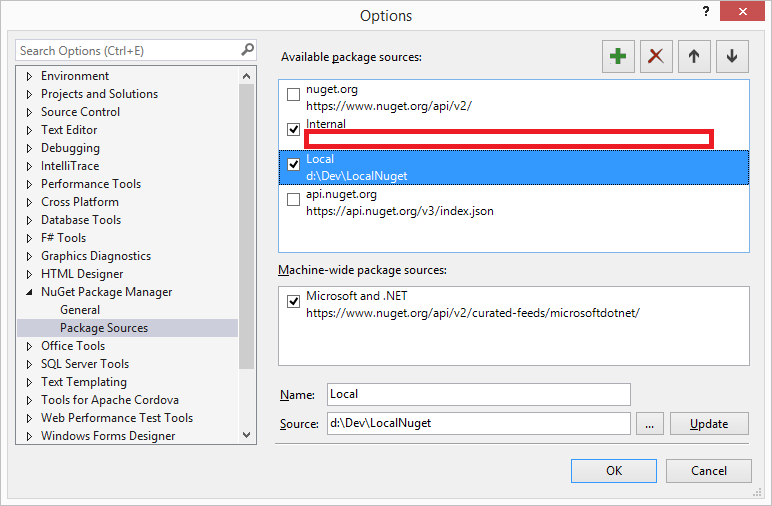Expand the Cross Platform node
772x506 pixels.
tap(29, 202)
